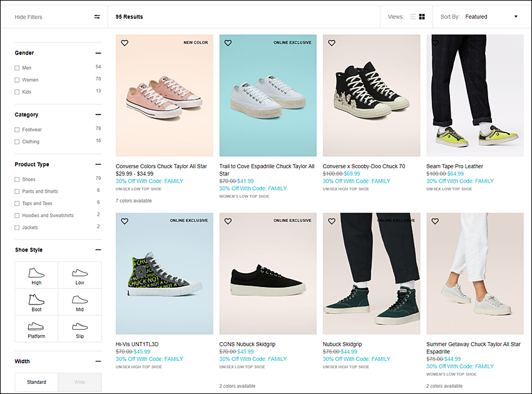The height and width of the screenshot is (394, 532).
Task: Favorite the Converse Colors Chuck Taylor heart
Action: coord(125,43)
